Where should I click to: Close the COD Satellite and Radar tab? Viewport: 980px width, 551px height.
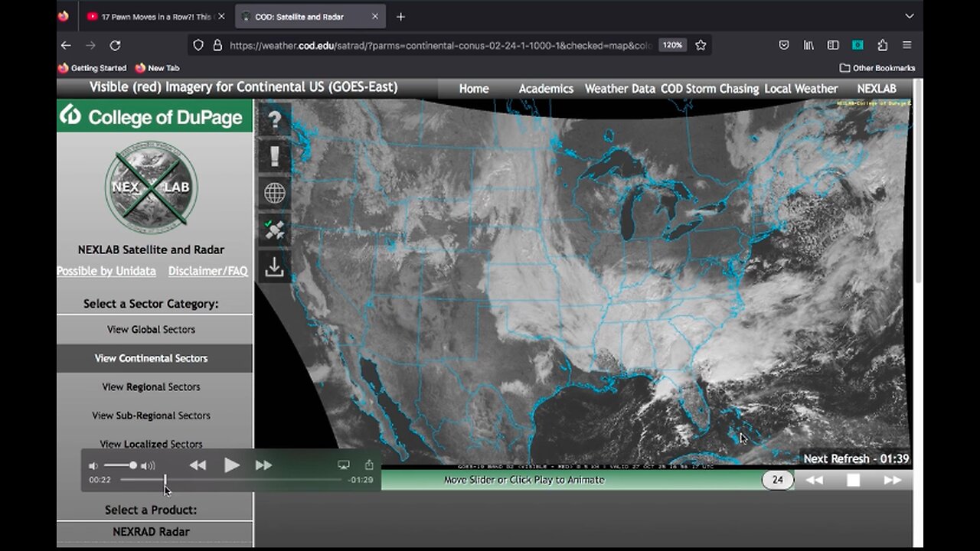(x=375, y=16)
